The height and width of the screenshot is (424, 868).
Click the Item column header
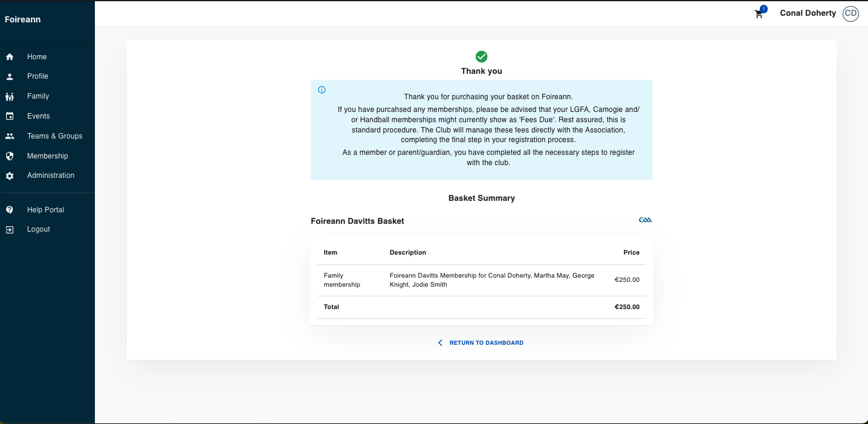click(x=331, y=252)
